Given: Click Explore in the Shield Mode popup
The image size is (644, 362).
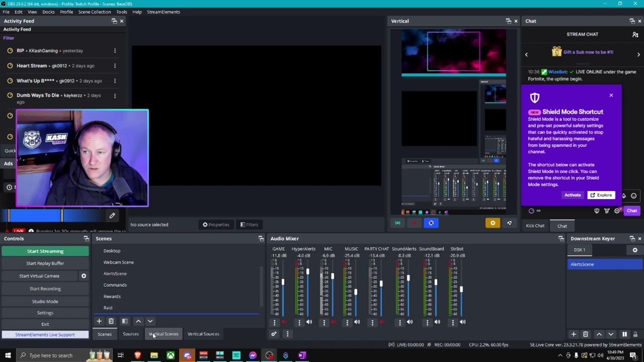Looking at the screenshot, I should (601, 195).
